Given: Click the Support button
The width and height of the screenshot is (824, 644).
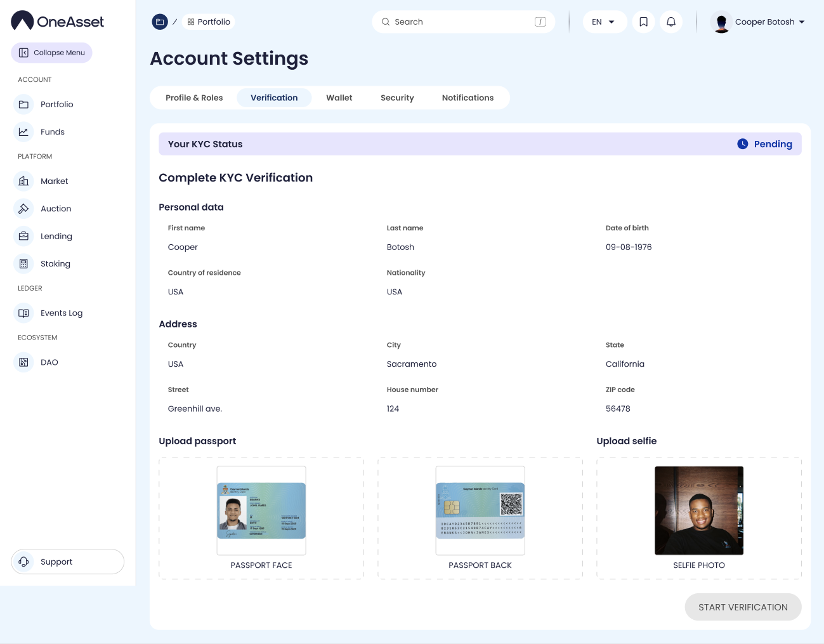Looking at the screenshot, I should [x=67, y=562].
